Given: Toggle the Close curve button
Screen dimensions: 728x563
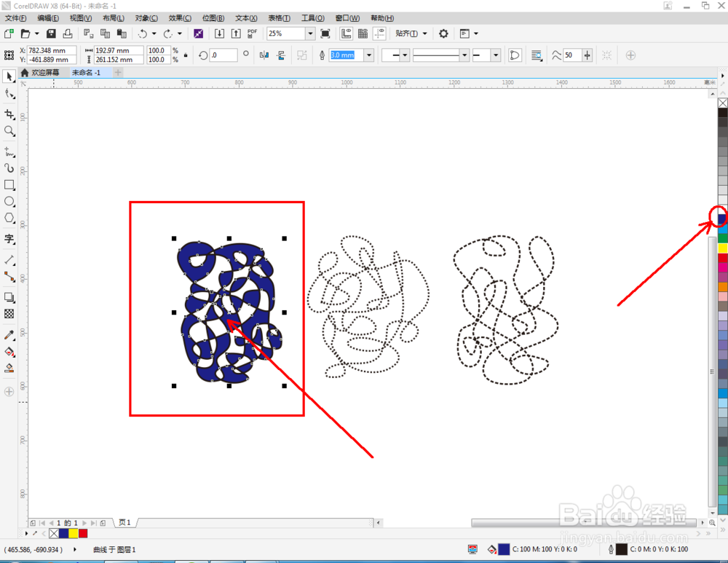Looking at the screenshot, I should (515, 55).
